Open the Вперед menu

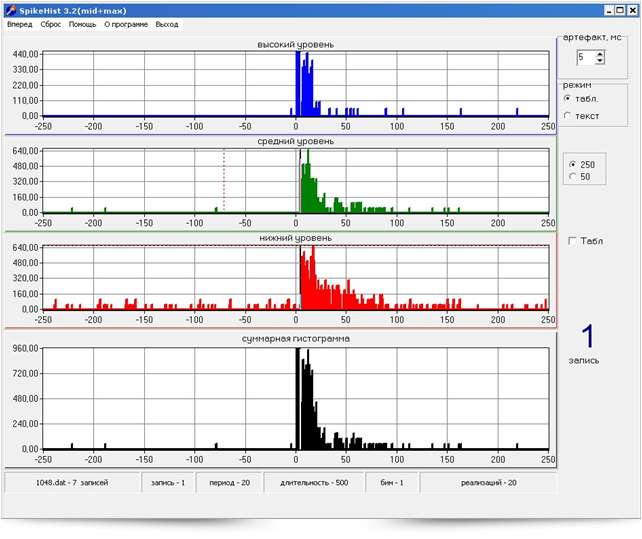20,24
